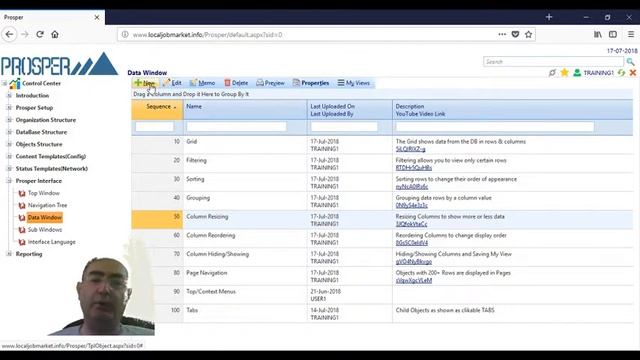Click the browser address bar

click(x=310, y=35)
